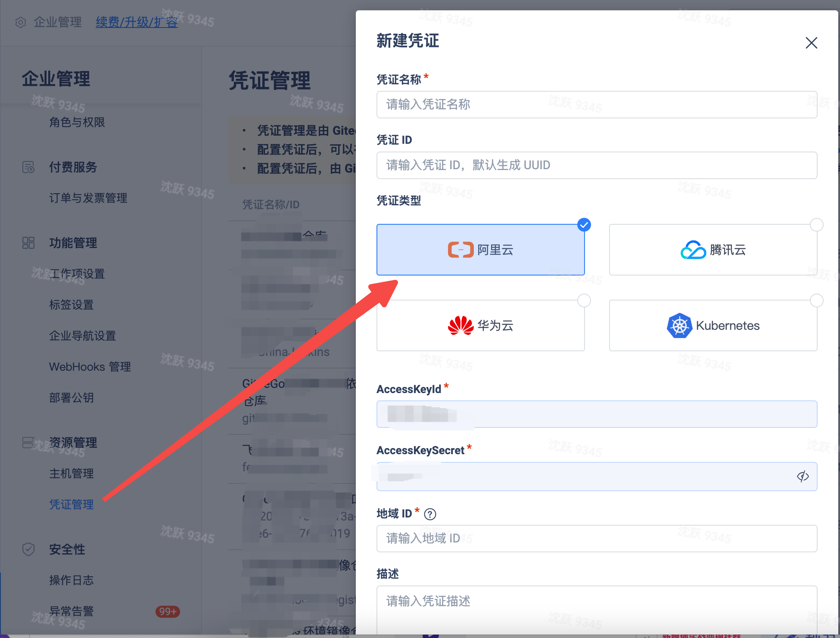Click the 功能管理 section heading
This screenshot has height=638, width=840.
point(73,243)
